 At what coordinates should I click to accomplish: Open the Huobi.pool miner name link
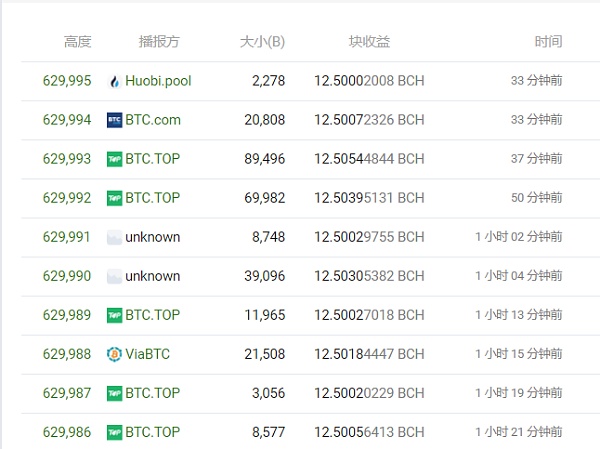pyautogui.click(x=158, y=81)
